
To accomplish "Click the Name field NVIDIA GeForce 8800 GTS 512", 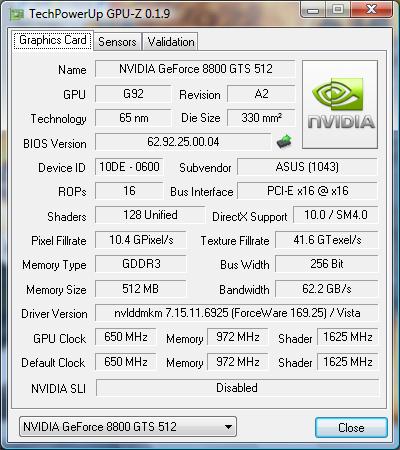I will click(195, 69).
